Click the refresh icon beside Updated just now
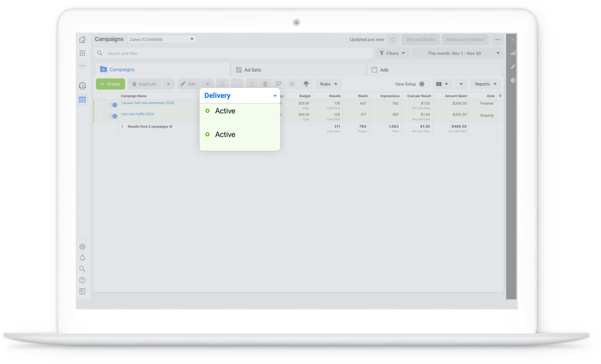The width and height of the screenshot is (601, 364). point(393,40)
